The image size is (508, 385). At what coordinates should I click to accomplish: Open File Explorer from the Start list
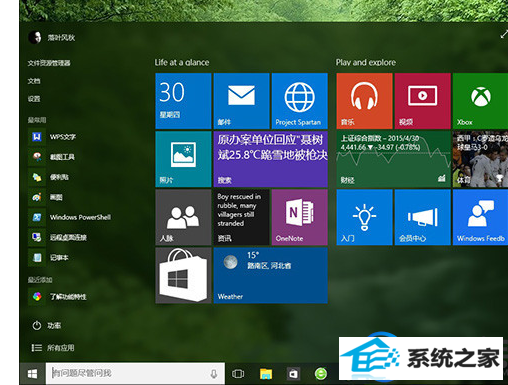point(49,63)
